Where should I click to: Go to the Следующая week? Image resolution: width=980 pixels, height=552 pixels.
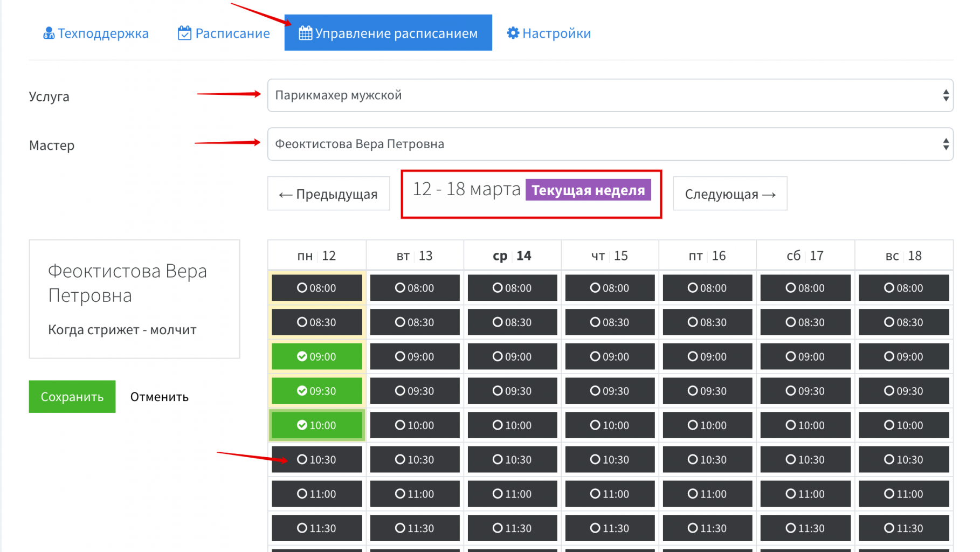pyautogui.click(x=729, y=194)
